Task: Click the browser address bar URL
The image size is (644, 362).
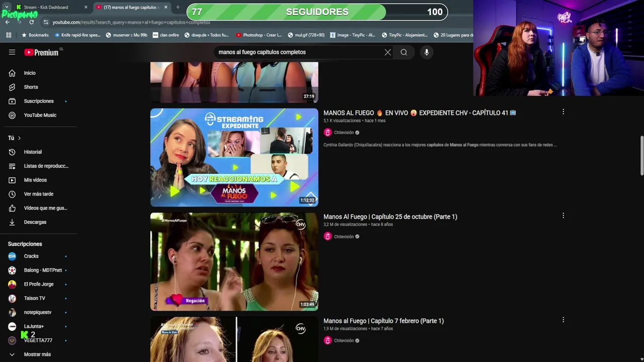Action: click(131, 22)
